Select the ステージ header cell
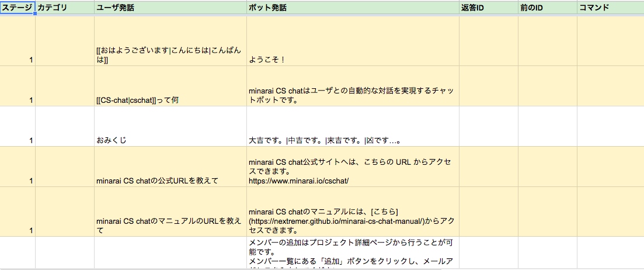 pos(18,8)
